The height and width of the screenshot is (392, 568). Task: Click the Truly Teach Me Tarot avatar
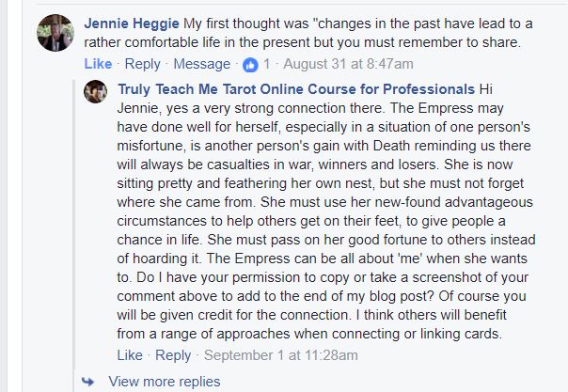(x=96, y=92)
